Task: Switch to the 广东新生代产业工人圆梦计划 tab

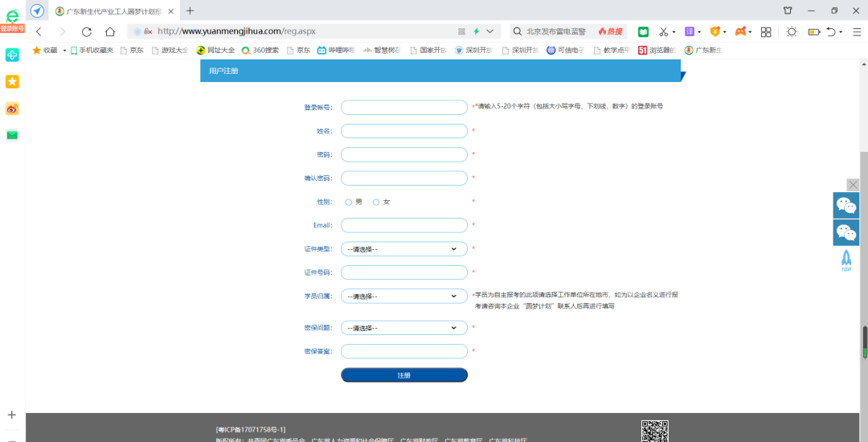Action: coord(113,10)
